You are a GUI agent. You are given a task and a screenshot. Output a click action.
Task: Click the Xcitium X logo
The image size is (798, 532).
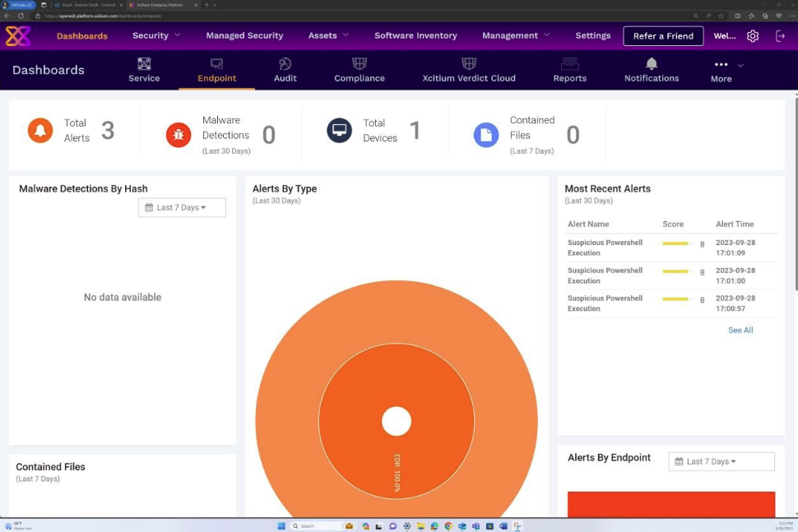[x=18, y=35]
